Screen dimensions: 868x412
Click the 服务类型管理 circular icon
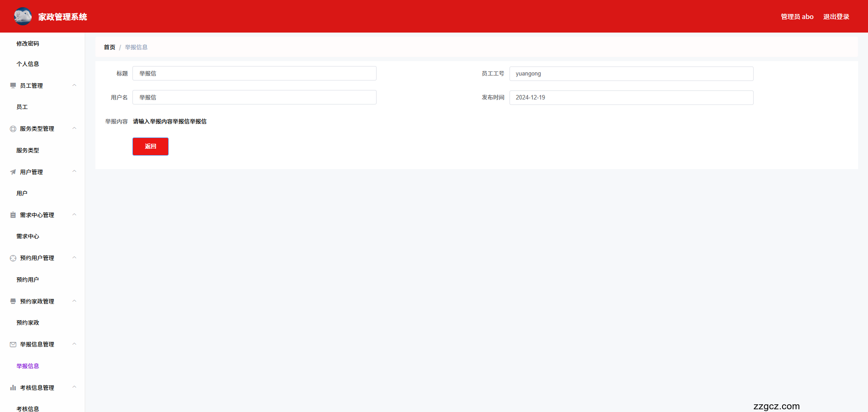point(13,128)
